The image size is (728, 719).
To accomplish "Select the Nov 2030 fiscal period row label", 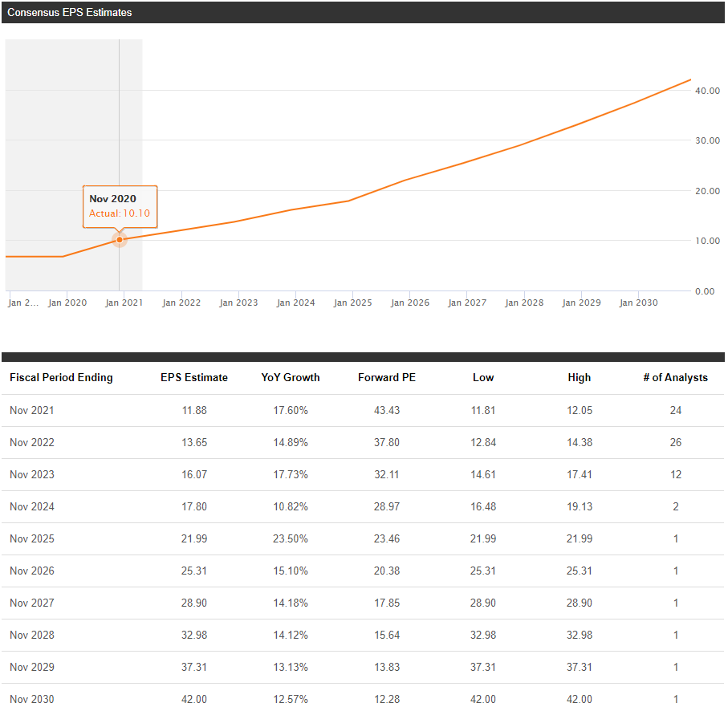I will (32, 699).
